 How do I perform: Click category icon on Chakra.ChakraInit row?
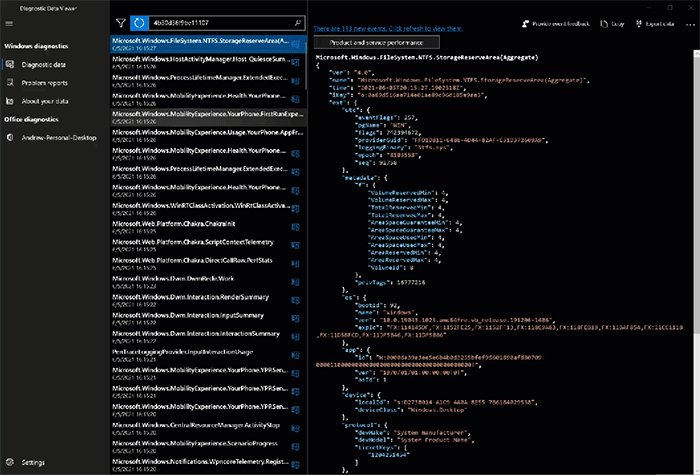pyautogui.click(x=295, y=227)
